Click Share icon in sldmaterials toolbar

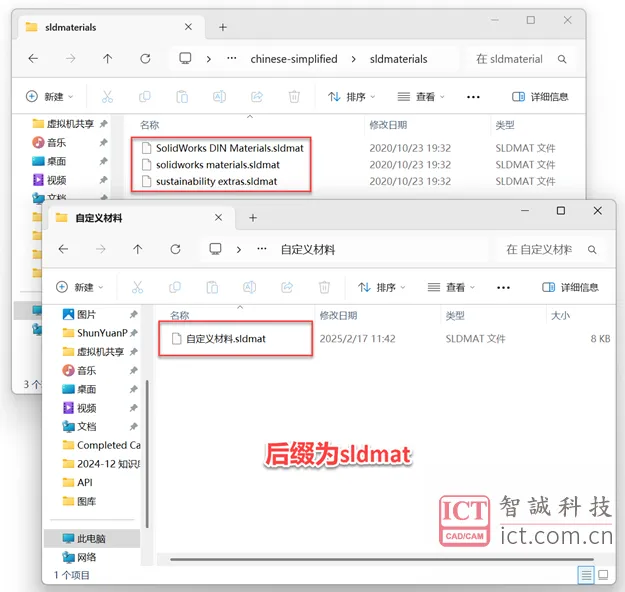[257, 96]
